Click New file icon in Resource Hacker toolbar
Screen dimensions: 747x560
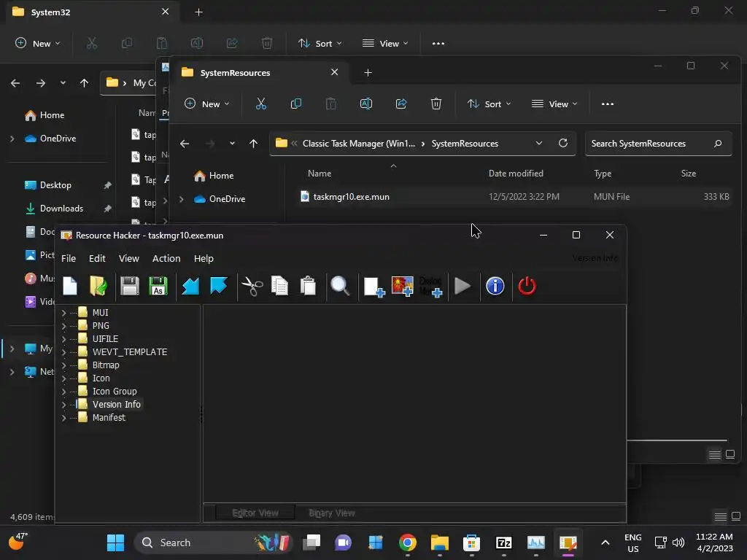(70, 286)
